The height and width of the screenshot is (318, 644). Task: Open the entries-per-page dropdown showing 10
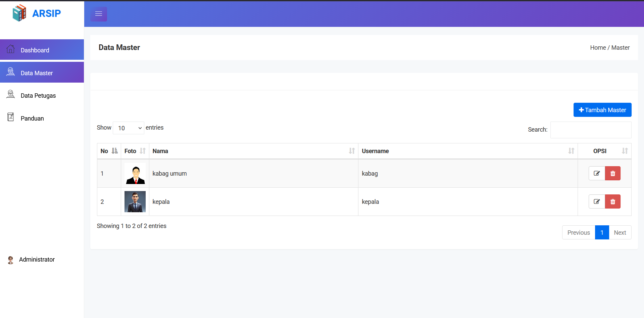(x=129, y=128)
